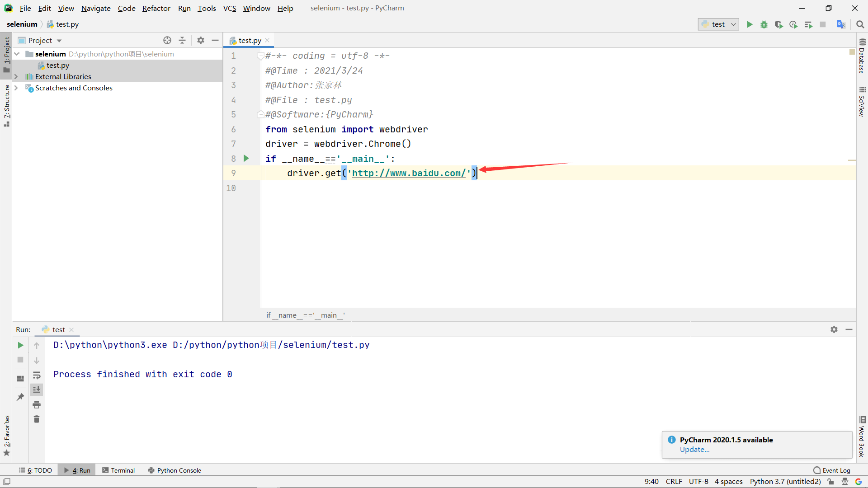Expand External Libraries tree node
Image resolution: width=868 pixels, height=488 pixels.
[x=16, y=76]
